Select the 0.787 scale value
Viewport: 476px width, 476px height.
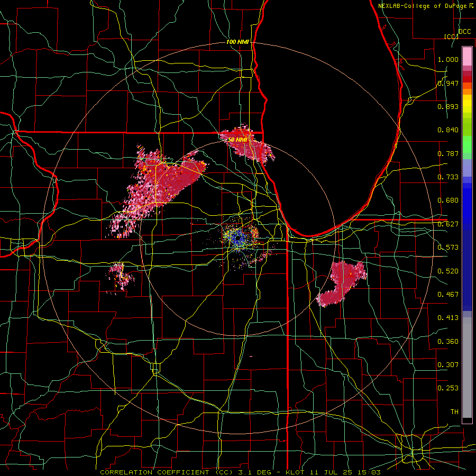tap(448, 153)
